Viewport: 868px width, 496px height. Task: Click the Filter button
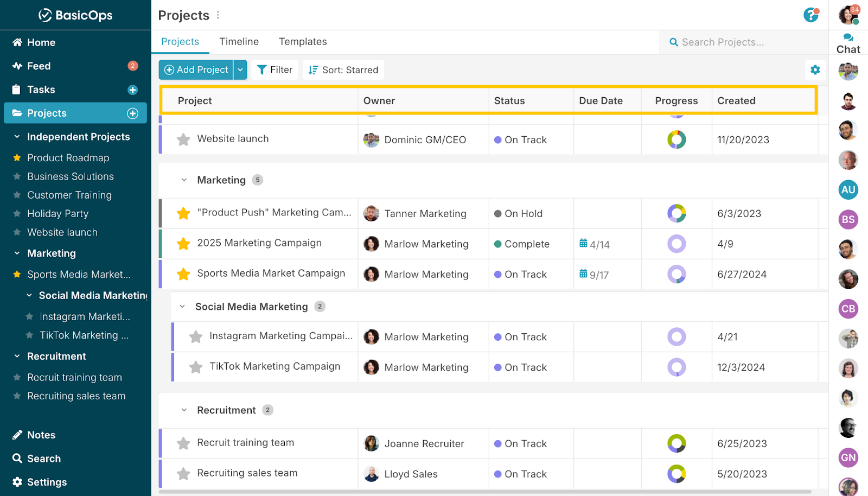(x=275, y=70)
